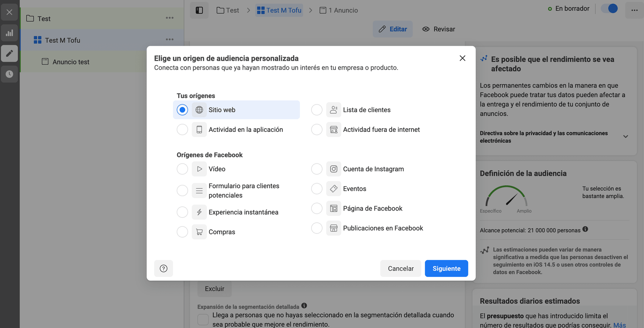The width and height of the screenshot is (644, 328).
Task: Select the pencil edit icon in sidebar
Action: 9,53
